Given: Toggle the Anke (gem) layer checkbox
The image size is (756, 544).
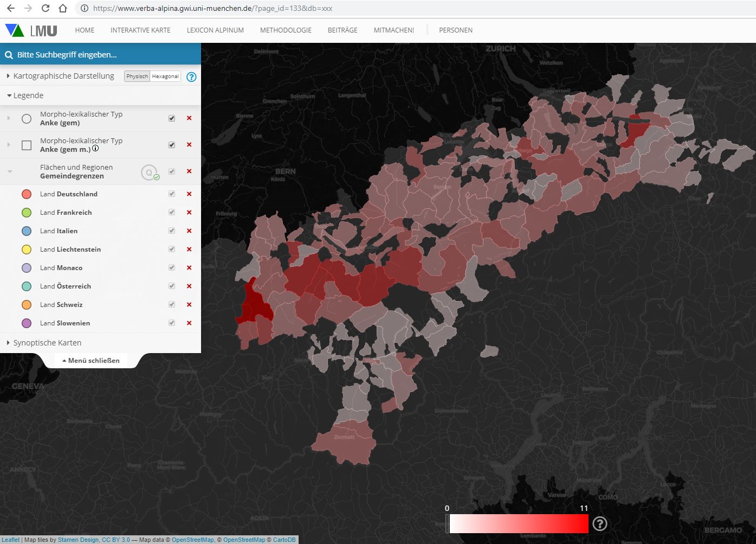Looking at the screenshot, I should pos(172,118).
